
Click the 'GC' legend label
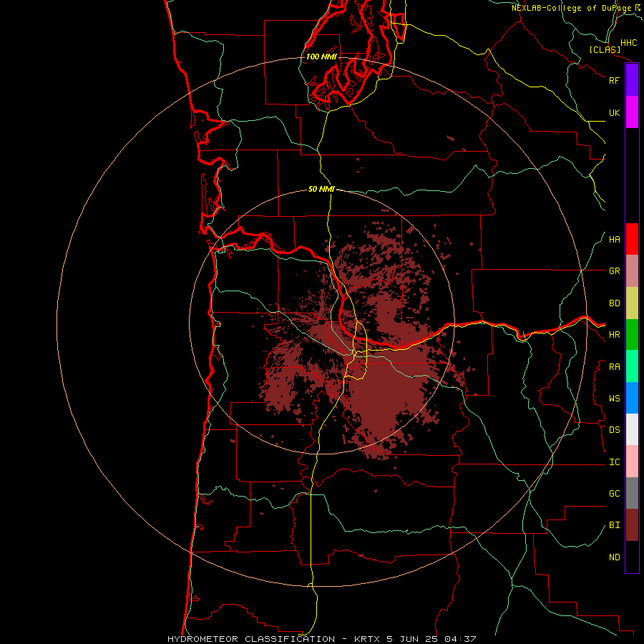coord(614,494)
